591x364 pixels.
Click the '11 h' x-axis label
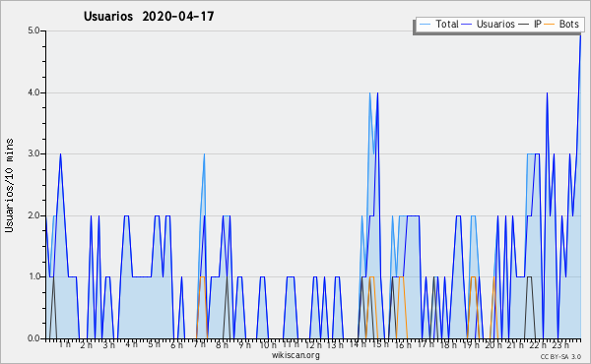point(291,344)
